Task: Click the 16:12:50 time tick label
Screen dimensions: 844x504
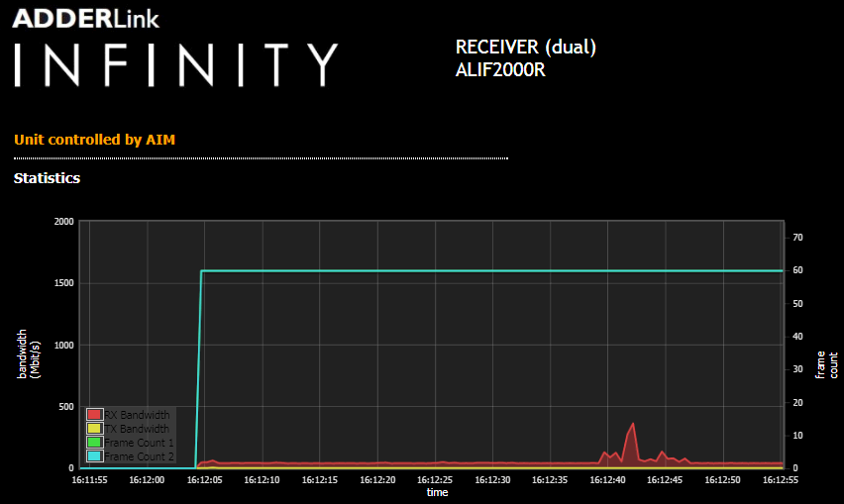Action: (x=723, y=480)
